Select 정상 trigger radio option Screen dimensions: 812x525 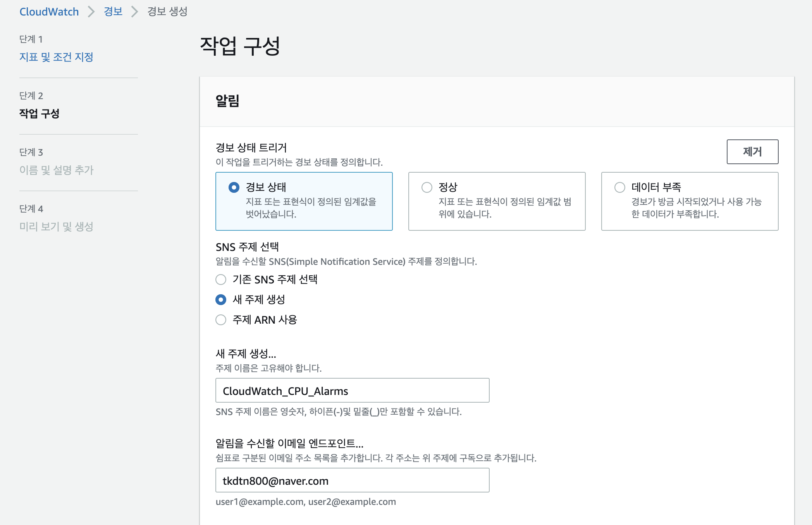pyautogui.click(x=427, y=187)
